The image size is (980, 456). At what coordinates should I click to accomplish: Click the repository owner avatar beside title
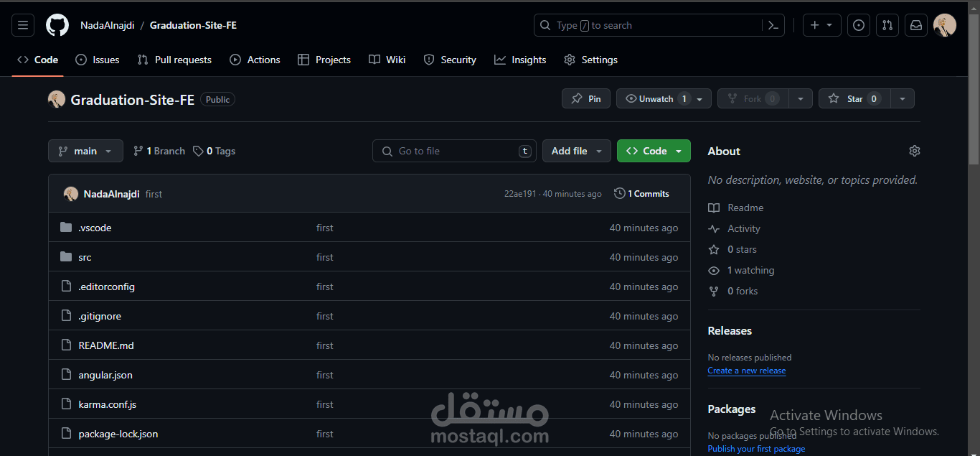tap(57, 100)
